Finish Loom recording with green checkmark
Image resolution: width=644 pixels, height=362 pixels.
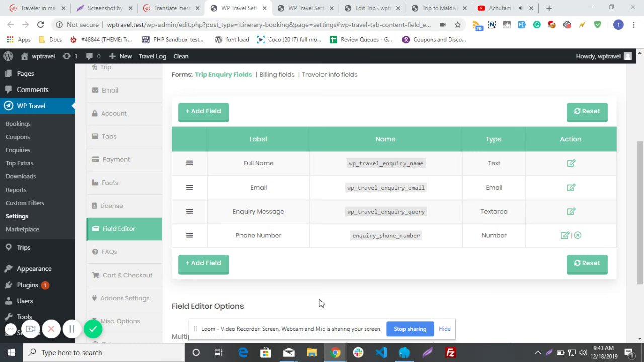(93, 329)
